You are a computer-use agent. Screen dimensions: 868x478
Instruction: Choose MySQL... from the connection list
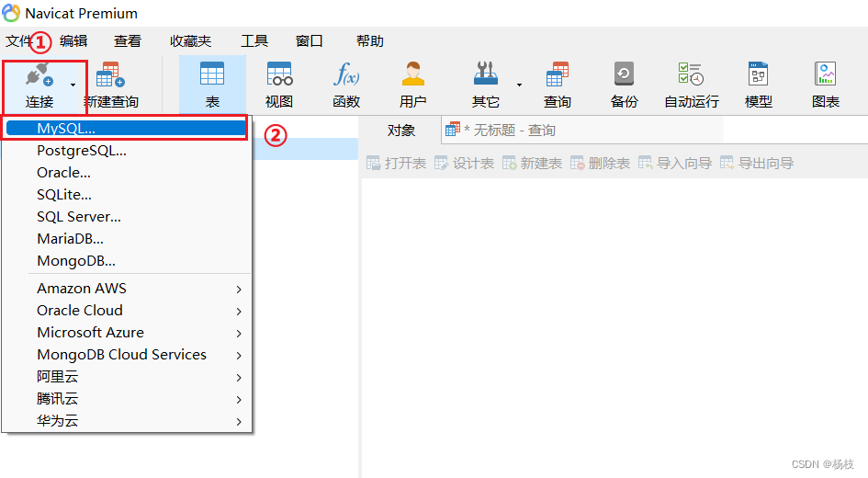[126, 129]
